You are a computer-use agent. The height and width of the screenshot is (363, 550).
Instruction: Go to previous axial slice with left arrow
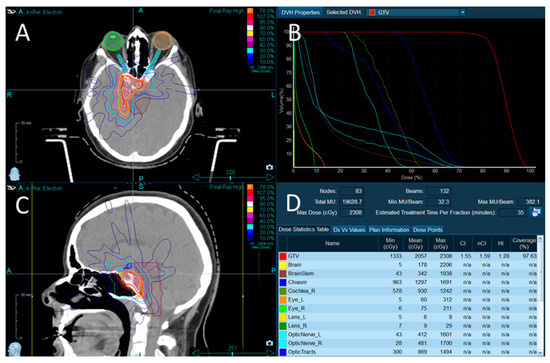[196, 178]
